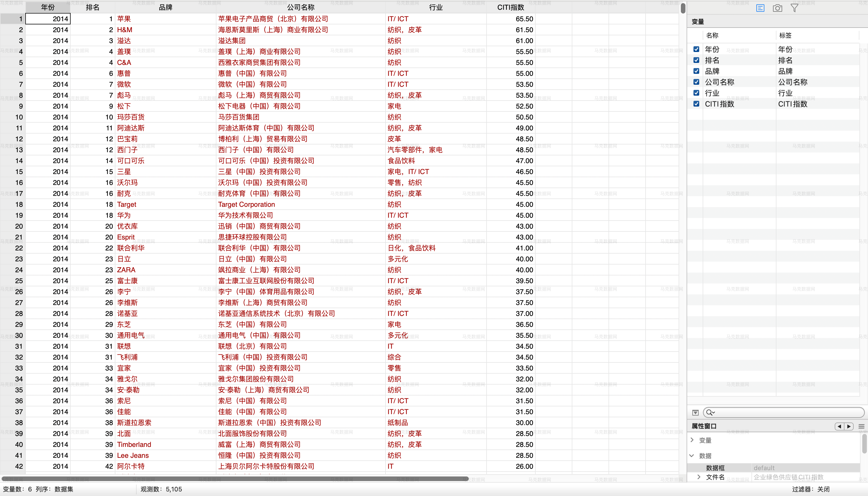Click the 61.00 CITI index cell
The height and width of the screenshot is (496, 868).
511,40
